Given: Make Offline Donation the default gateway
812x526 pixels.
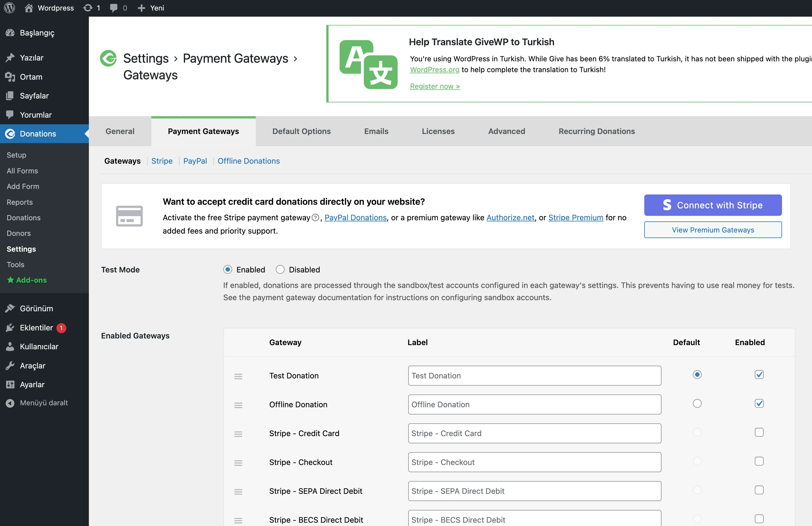Looking at the screenshot, I should click(697, 404).
